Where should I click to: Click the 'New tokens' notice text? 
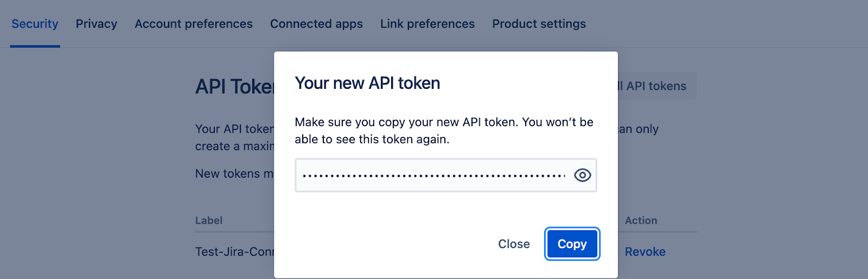click(x=234, y=173)
